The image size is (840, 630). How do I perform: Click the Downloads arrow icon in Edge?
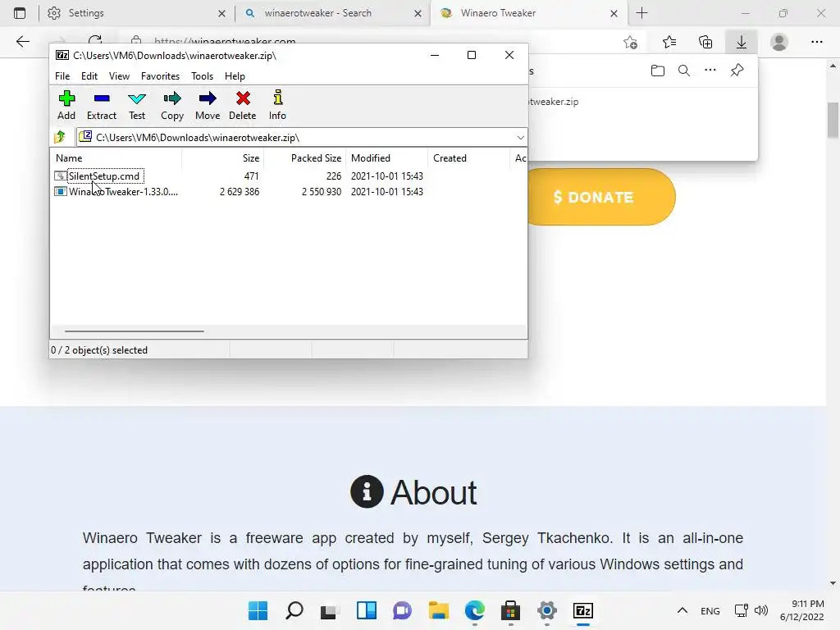tap(742, 42)
